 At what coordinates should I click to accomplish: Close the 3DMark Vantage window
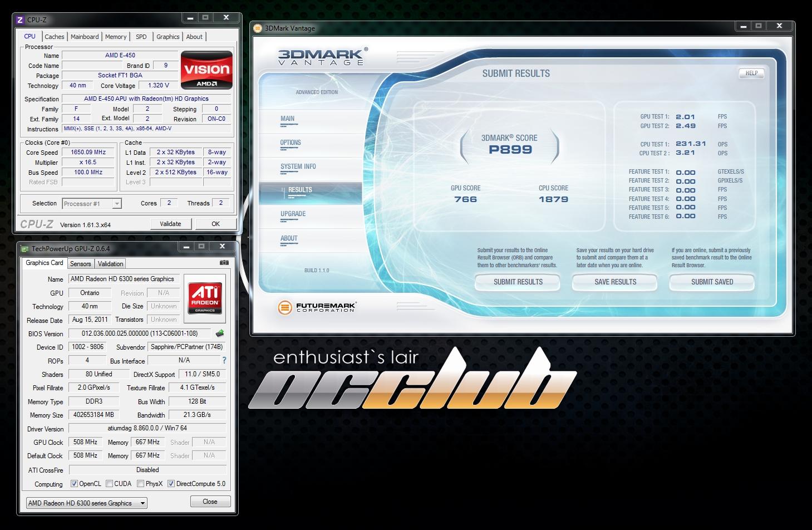(x=779, y=26)
